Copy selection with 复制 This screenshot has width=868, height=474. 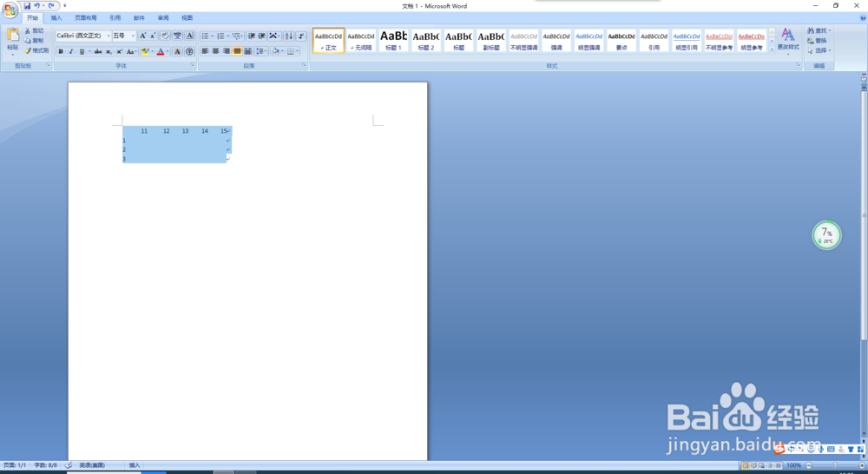click(34, 41)
